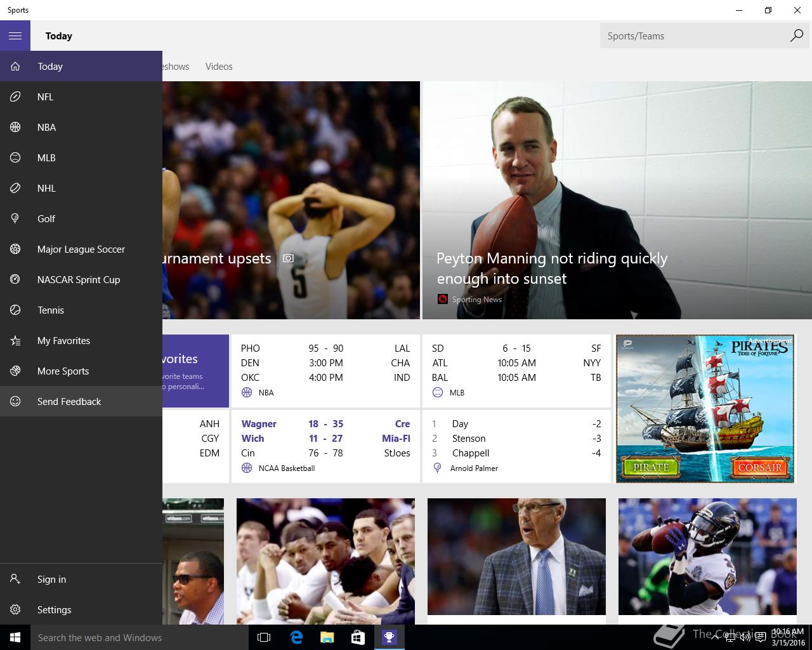Open the basketball bench players thumbnail
The height and width of the screenshot is (650, 812).
tap(325, 561)
